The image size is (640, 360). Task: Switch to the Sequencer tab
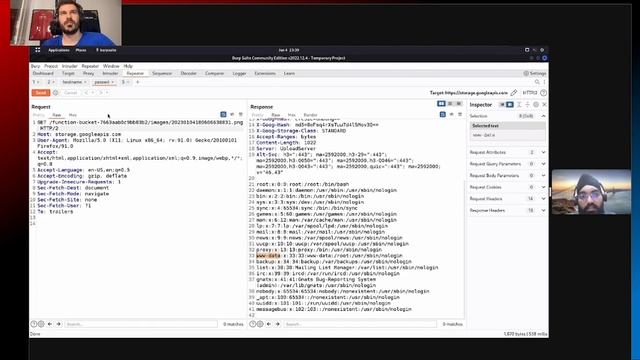point(162,73)
